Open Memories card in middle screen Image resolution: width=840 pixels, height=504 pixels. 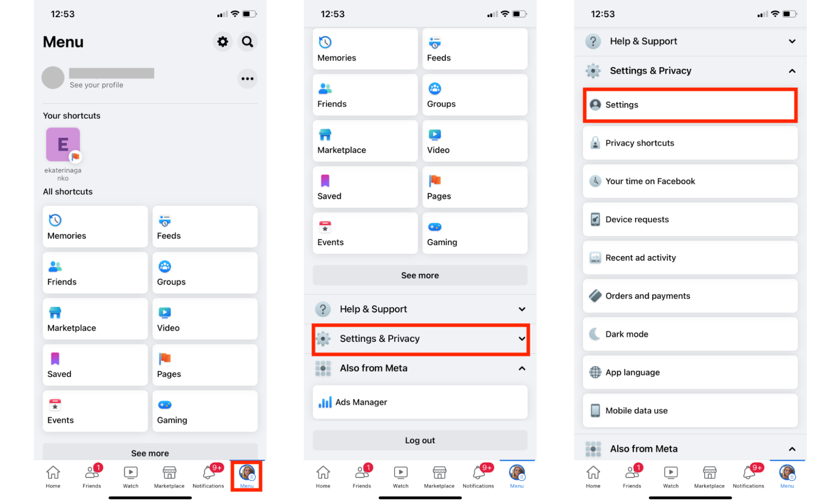pyautogui.click(x=365, y=49)
